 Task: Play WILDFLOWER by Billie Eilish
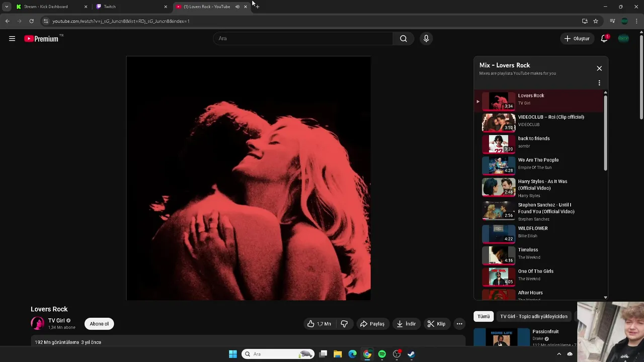(539, 234)
